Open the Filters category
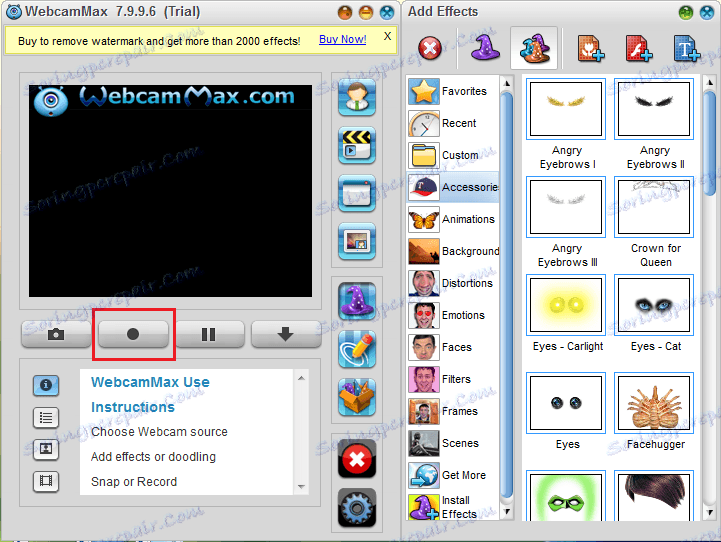Image resolution: width=721 pixels, height=542 pixels. [x=453, y=379]
